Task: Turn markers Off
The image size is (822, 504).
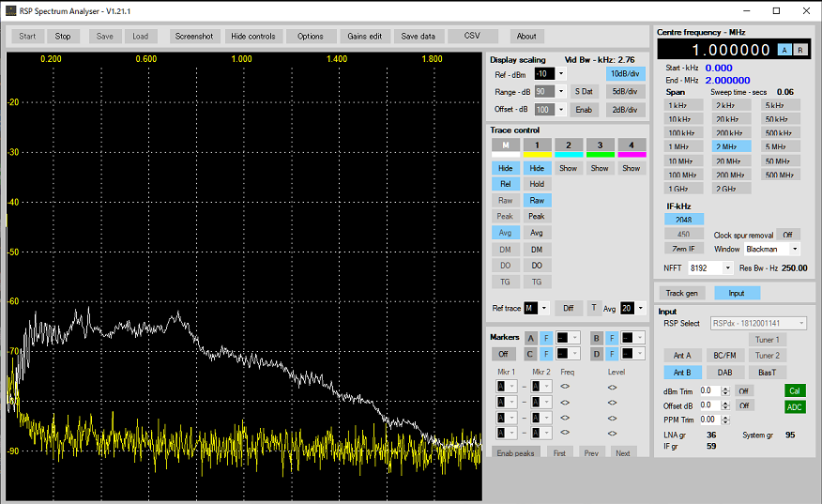Action: point(503,354)
